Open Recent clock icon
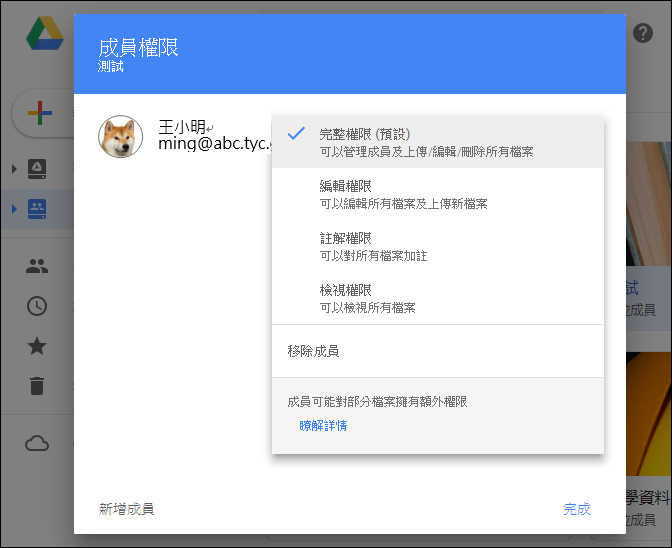 (37, 306)
